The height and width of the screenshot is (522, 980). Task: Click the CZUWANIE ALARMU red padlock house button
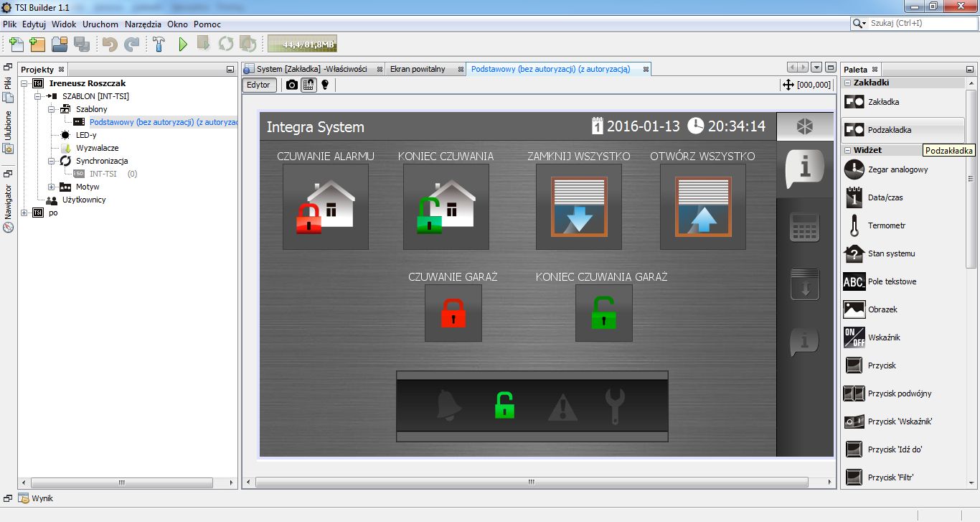coord(325,207)
